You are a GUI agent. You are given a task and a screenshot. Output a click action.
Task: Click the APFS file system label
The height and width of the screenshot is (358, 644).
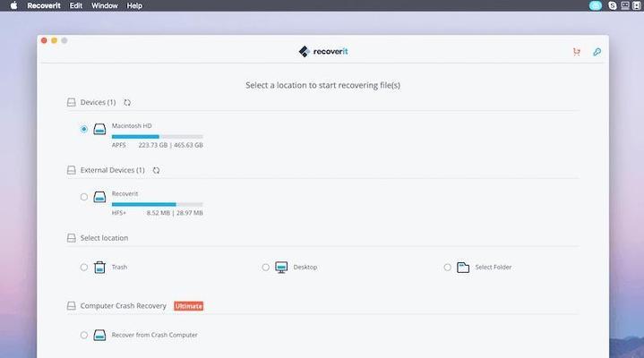click(119, 145)
